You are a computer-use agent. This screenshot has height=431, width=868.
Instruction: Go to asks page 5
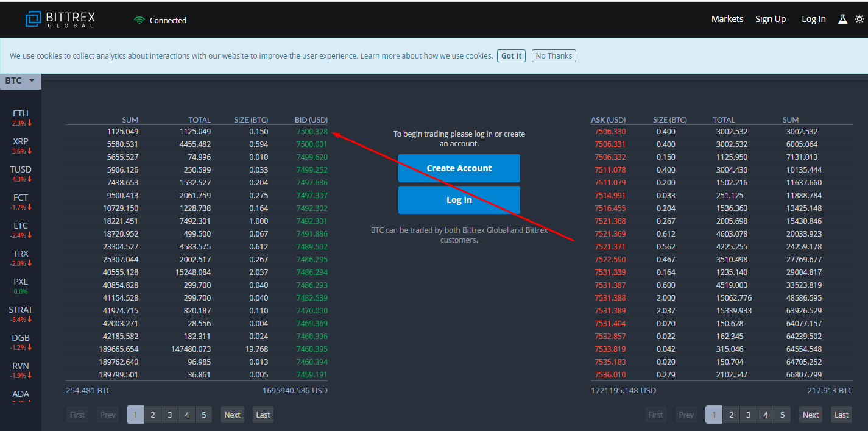[x=782, y=415]
